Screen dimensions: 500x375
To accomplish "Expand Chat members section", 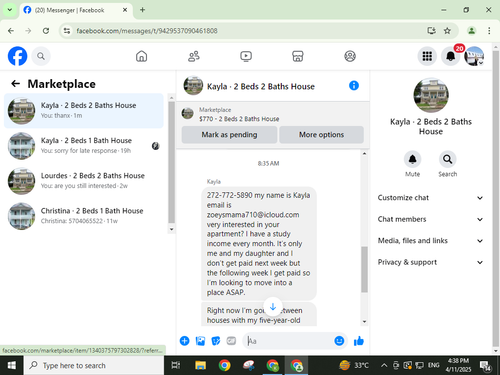I will click(x=430, y=219).
